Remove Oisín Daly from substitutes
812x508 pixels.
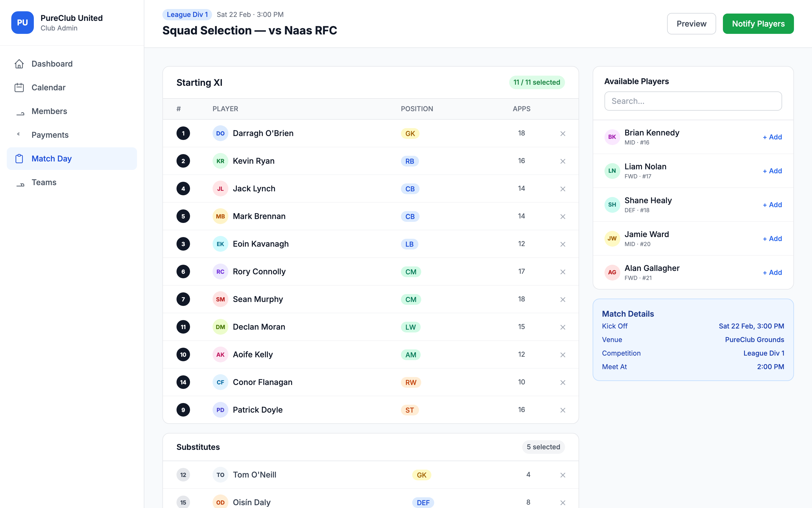(x=563, y=503)
